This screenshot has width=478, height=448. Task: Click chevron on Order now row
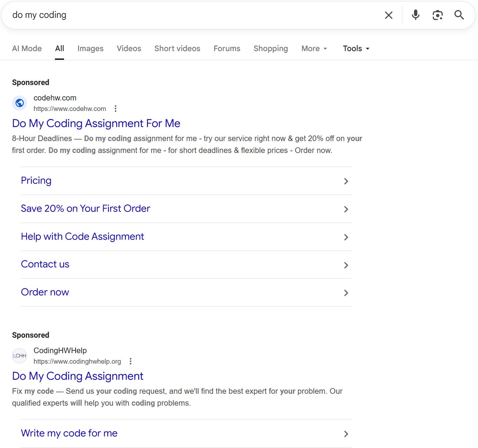click(346, 293)
